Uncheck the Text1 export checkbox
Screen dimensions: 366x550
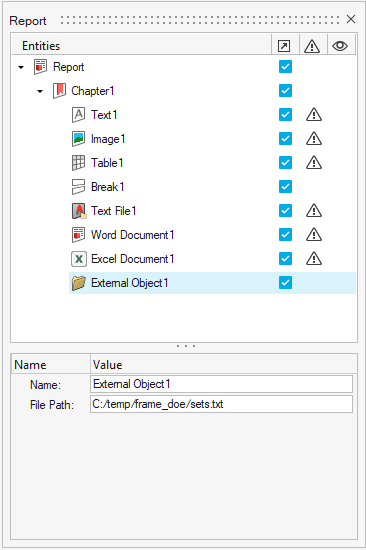(285, 115)
